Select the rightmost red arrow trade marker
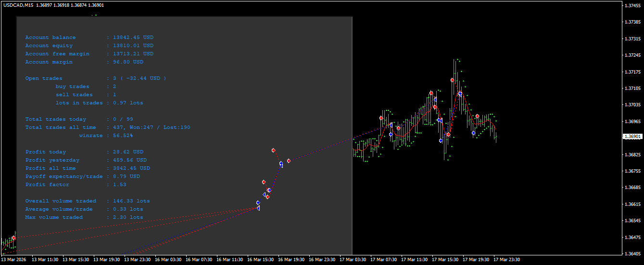The height and width of the screenshot is (265, 644). 477,116
